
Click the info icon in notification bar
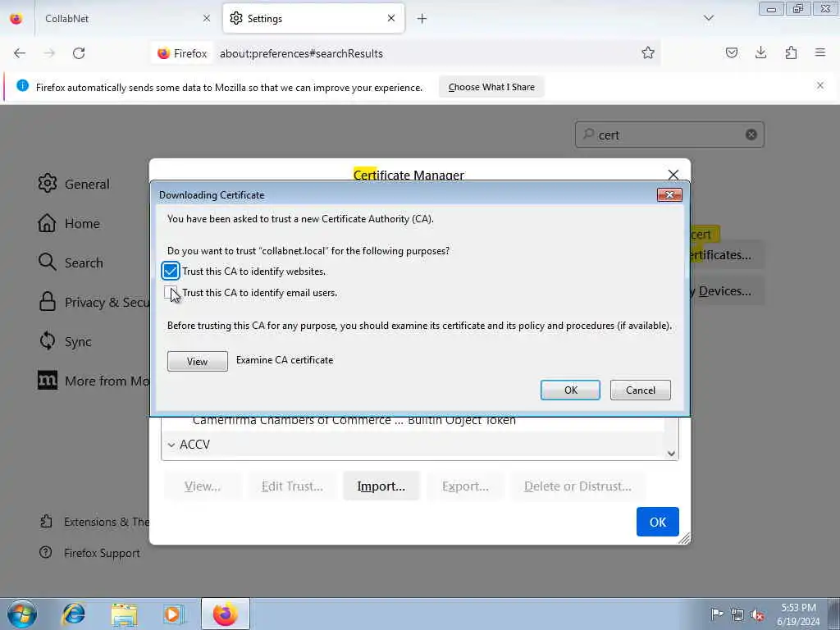[22, 85]
